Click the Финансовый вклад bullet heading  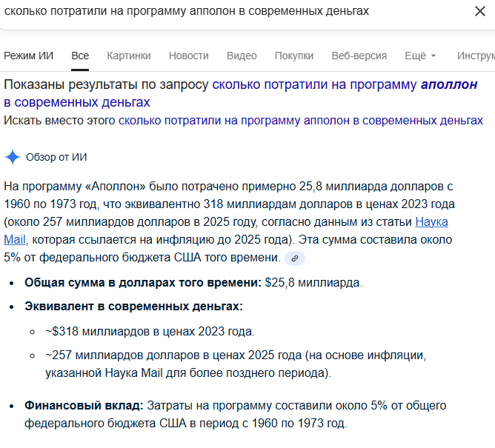tap(84, 406)
